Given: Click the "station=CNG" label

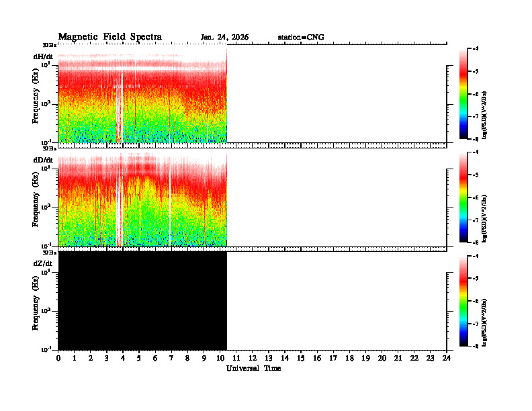Looking at the screenshot, I should click(x=301, y=38).
